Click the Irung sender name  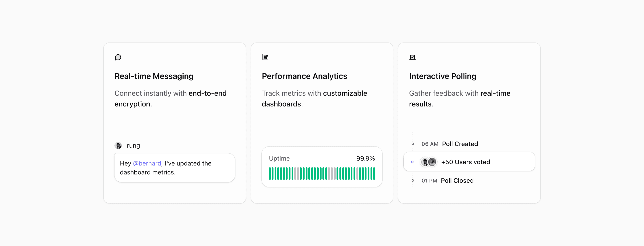pyautogui.click(x=132, y=145)
